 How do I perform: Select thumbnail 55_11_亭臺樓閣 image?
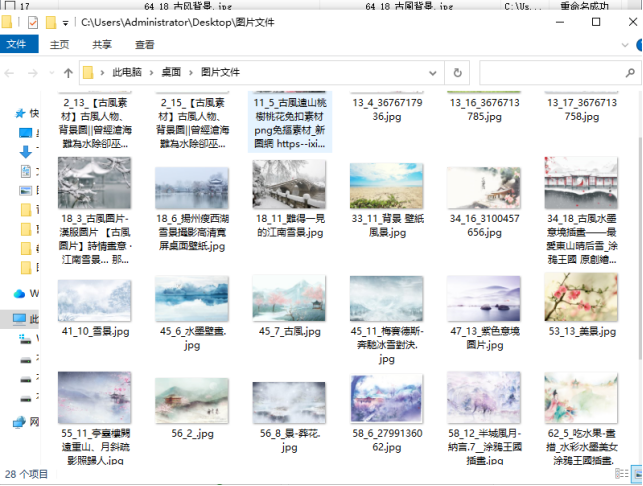(x=94, y=397)
